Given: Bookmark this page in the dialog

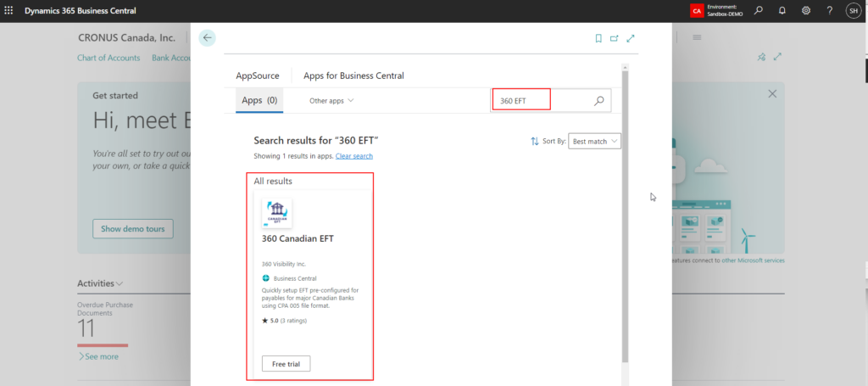Looking at the screenshot, I should coord(598,38).
